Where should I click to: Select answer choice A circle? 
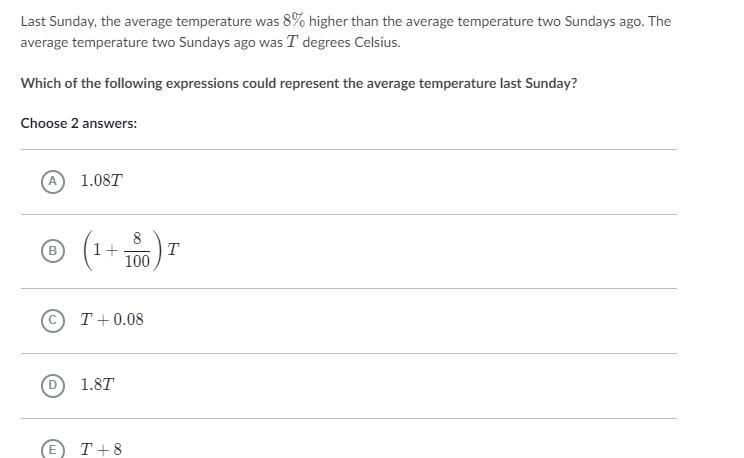[x=52, y=181]
